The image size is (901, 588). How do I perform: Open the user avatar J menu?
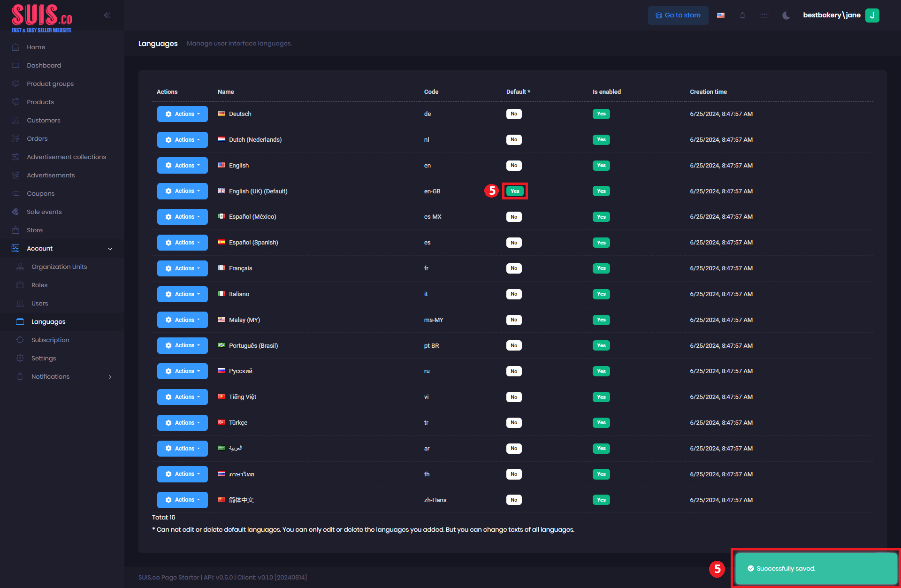click(872, 15)
